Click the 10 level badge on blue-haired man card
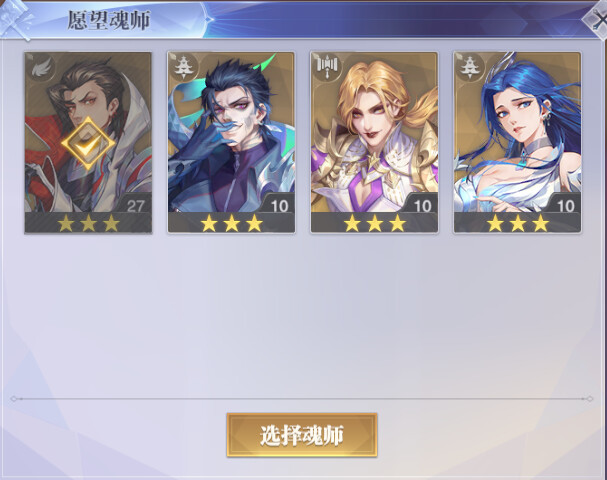The height and width of the screenshot is (480, 607). pos(279,206)
